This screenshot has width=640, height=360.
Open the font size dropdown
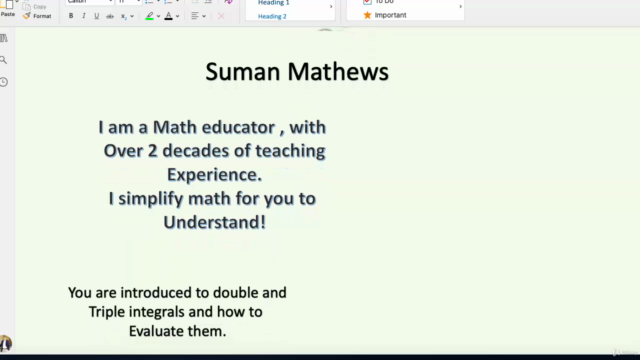tap(138, 2)
